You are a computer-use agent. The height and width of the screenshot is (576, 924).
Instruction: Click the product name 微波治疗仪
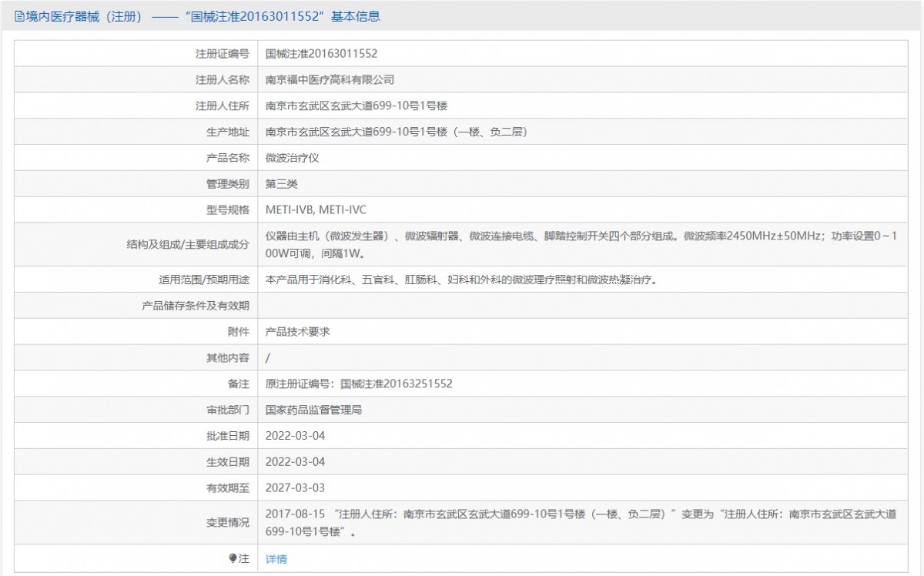pyautogui.click(x=292, y=158)
